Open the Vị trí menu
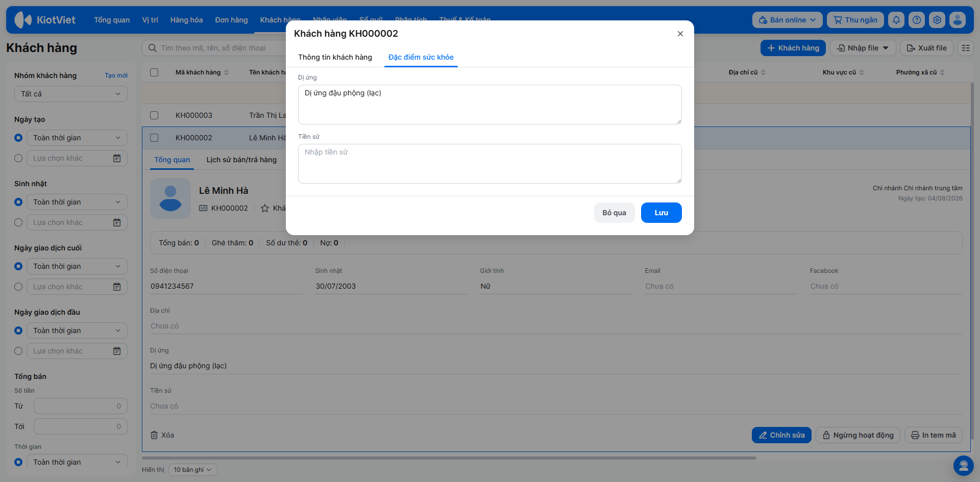This screenshot has height=482, width=980. click(x=150, y=20)
